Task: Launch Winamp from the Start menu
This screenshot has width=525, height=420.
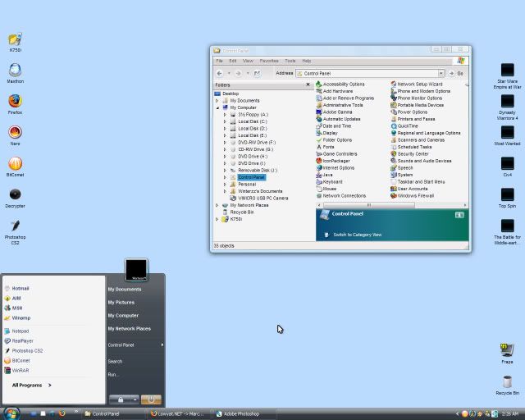Action: point(21,317)
